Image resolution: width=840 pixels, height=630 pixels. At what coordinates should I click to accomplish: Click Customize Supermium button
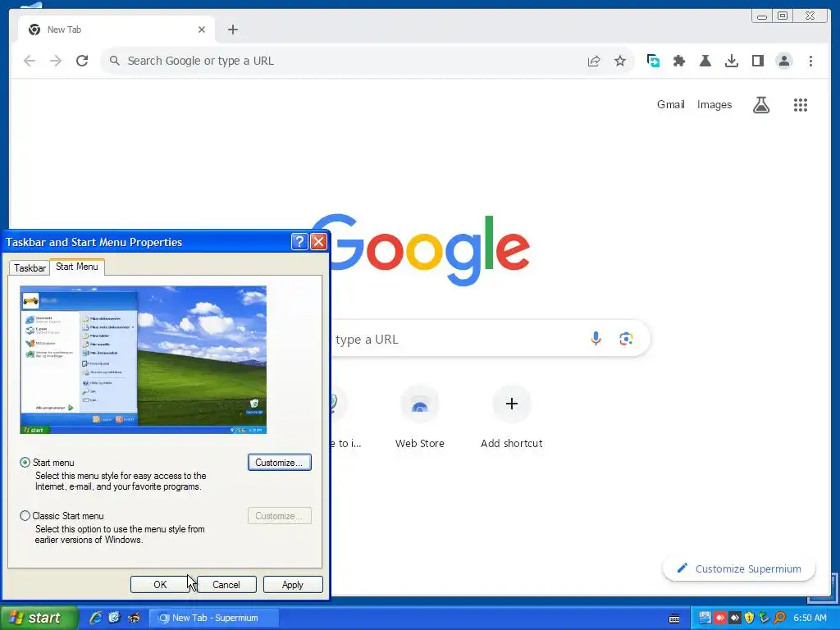(739, 568)
